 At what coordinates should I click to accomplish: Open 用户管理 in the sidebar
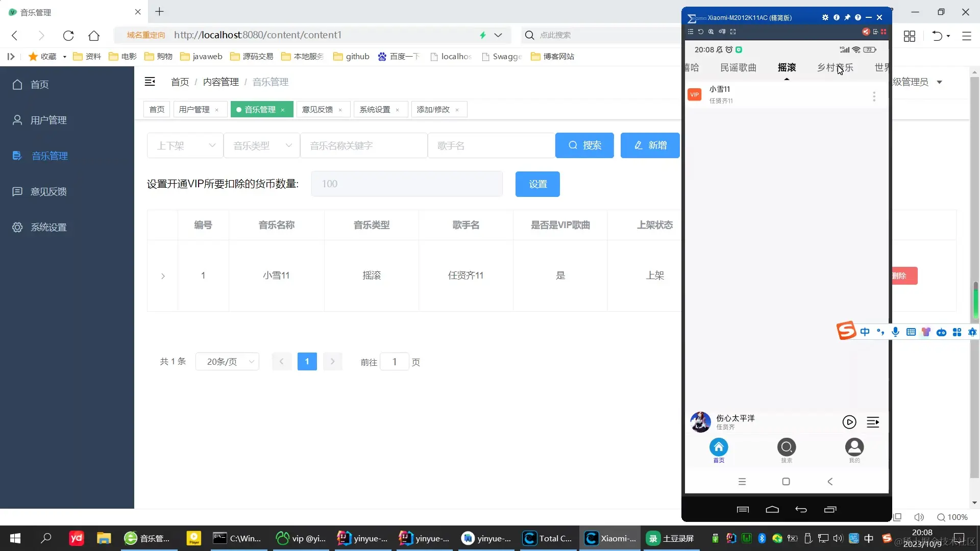(x=48, y=120)
